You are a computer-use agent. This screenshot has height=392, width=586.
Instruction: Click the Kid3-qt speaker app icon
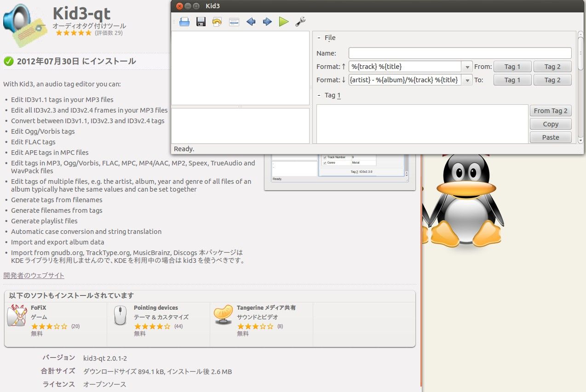[x=25, y=25]
